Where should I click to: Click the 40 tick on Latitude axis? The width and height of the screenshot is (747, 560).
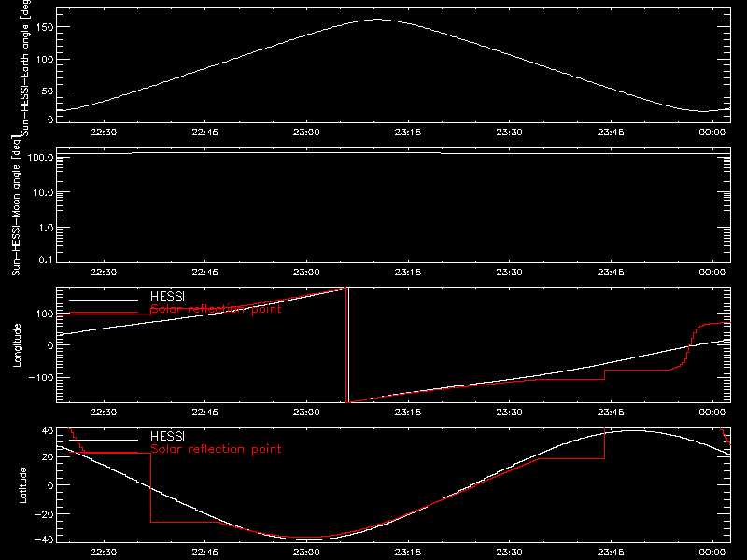click(x=48, y=431)
